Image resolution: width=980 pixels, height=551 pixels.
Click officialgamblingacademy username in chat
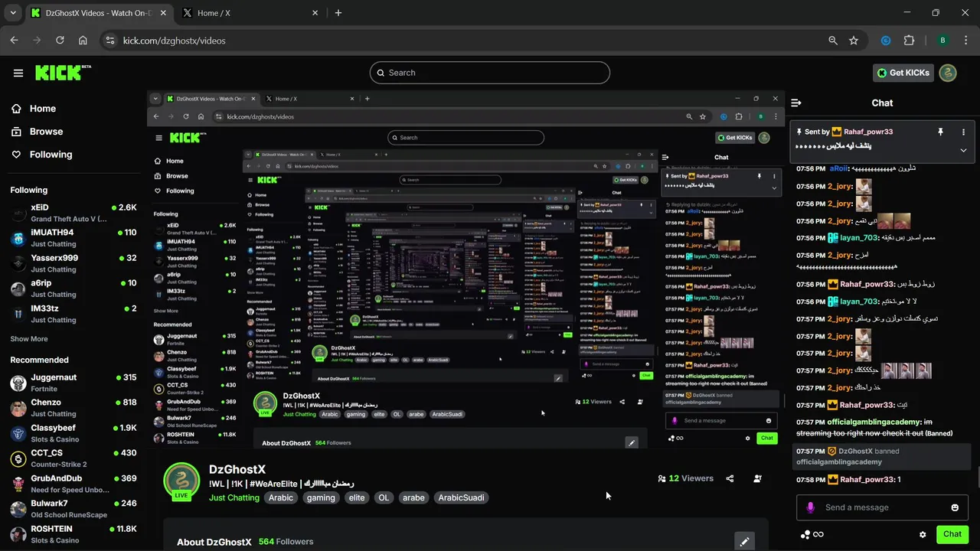pos(873,422)
